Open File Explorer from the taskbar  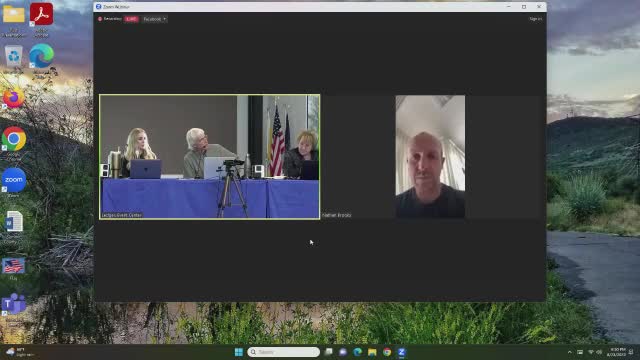point(372,352)
